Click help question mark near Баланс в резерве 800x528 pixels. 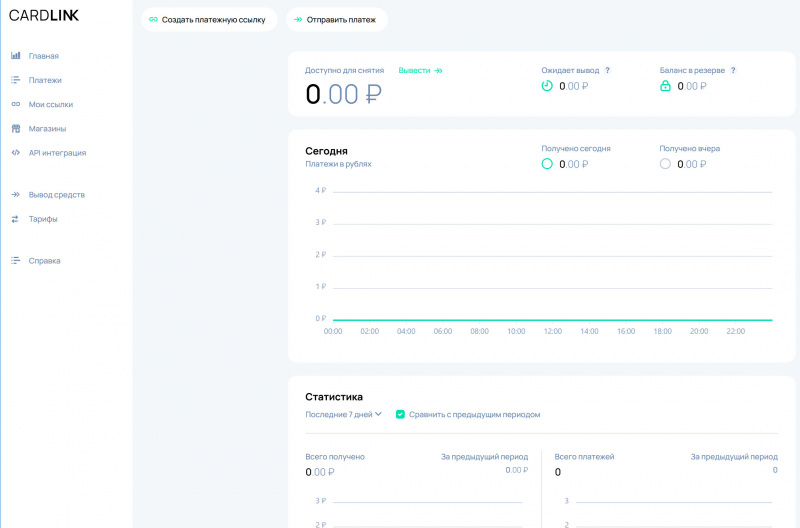click(733, 71)
